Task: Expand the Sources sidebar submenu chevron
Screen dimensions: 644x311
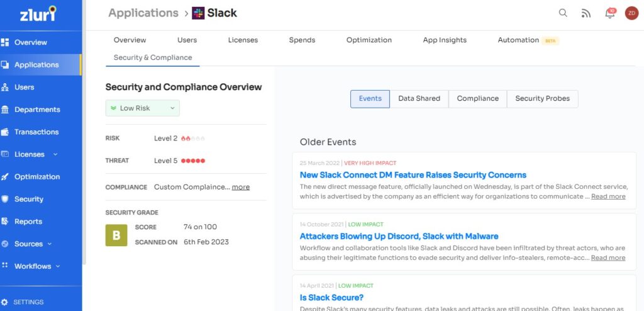Action: tap(50, 244)
